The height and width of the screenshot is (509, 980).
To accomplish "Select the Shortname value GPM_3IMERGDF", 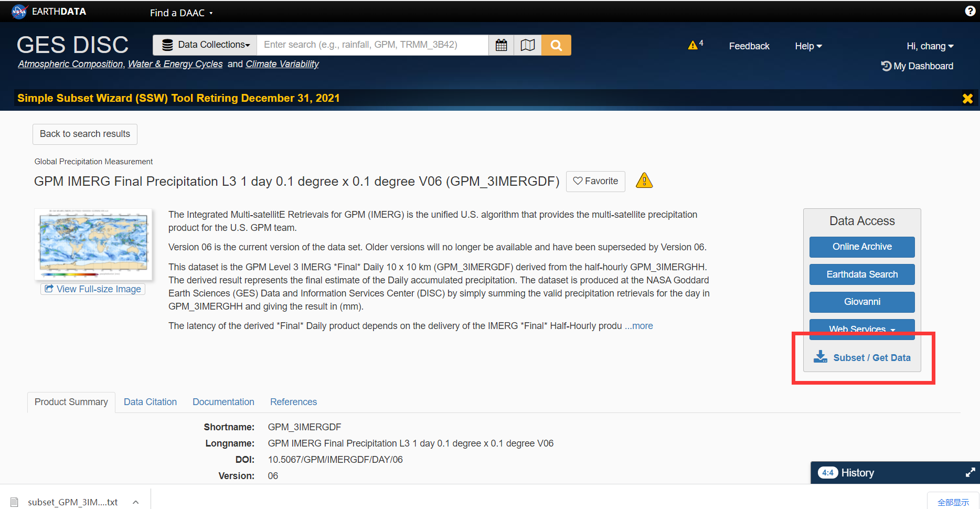I will point(304,427).
